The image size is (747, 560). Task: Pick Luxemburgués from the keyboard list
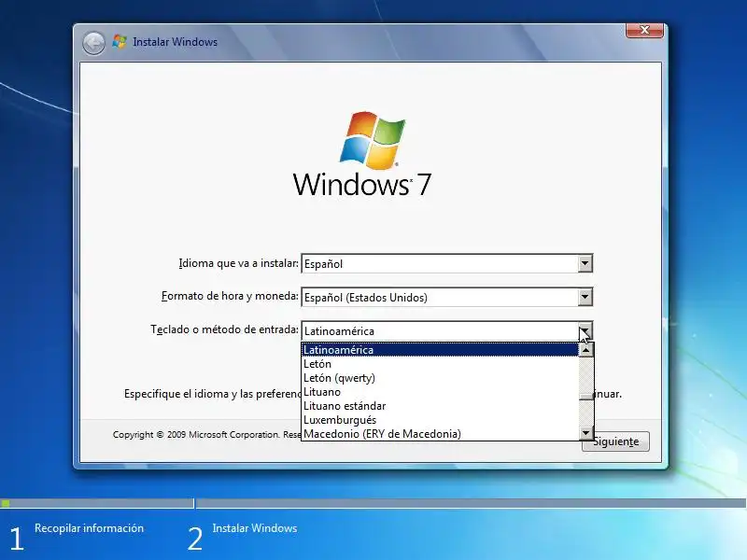tap(440, 420)
